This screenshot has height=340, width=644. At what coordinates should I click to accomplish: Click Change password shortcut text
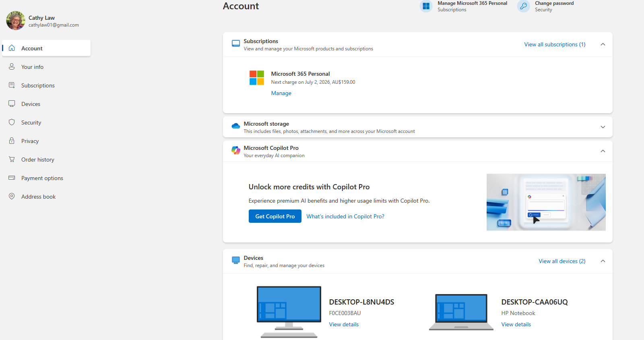point(554,3)
